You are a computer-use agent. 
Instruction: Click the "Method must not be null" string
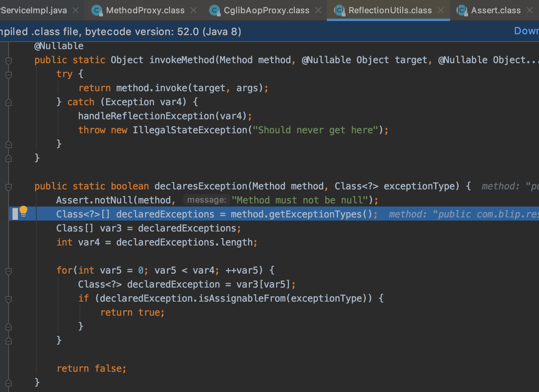click(x=300, y=200)
